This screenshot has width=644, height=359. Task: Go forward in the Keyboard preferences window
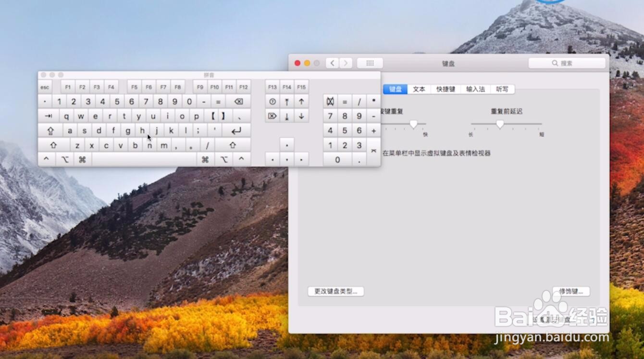pyautogui.click(x=346, y=63)
